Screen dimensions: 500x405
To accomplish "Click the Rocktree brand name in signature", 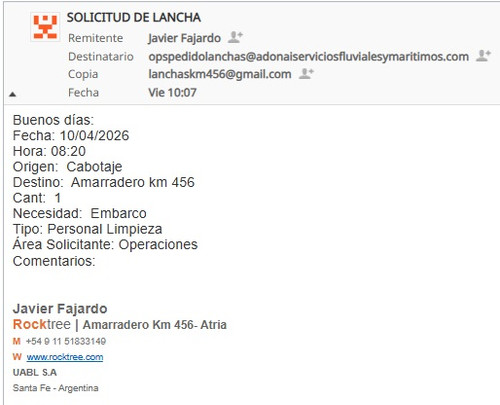I will coord(42,324).
